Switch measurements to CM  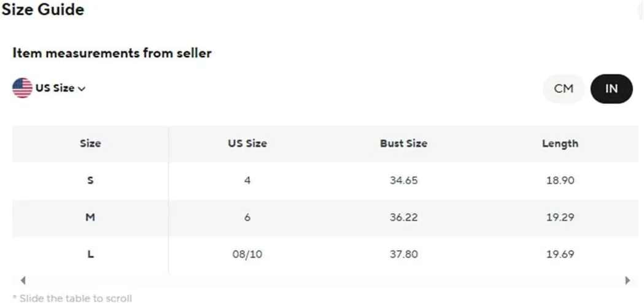pos(564,89)
